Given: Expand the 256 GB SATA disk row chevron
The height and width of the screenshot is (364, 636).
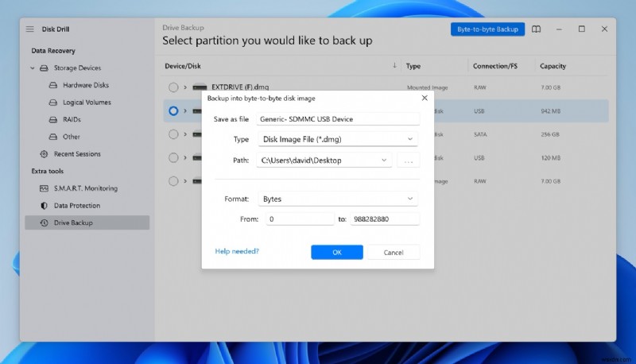Looking at the screenshot, I should click(x=185, y=134).
